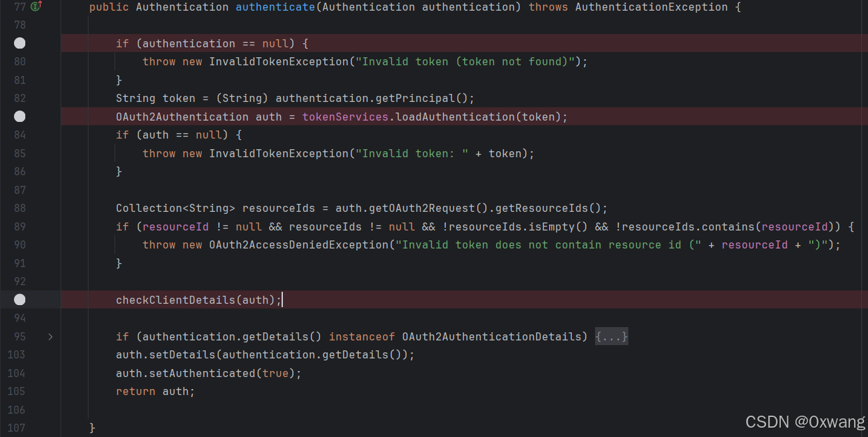Click the OAuth2Authentication type on the auth declaration
868x437 pixels.
(x=182, y=117)
